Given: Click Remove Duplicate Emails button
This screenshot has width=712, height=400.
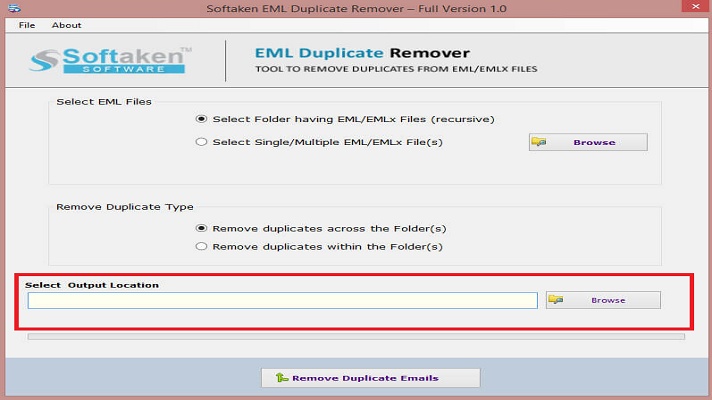Looking at the screenshot, I should (x=371, y=378).
